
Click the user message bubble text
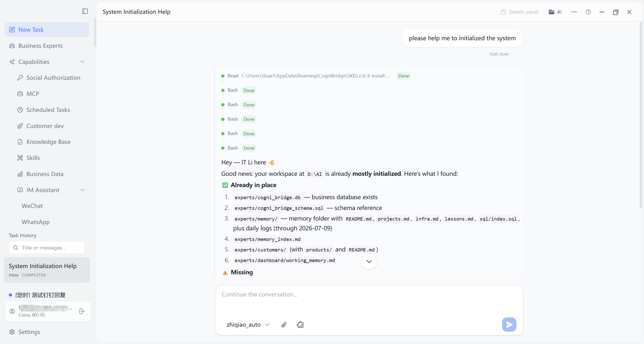pos(462,38)
